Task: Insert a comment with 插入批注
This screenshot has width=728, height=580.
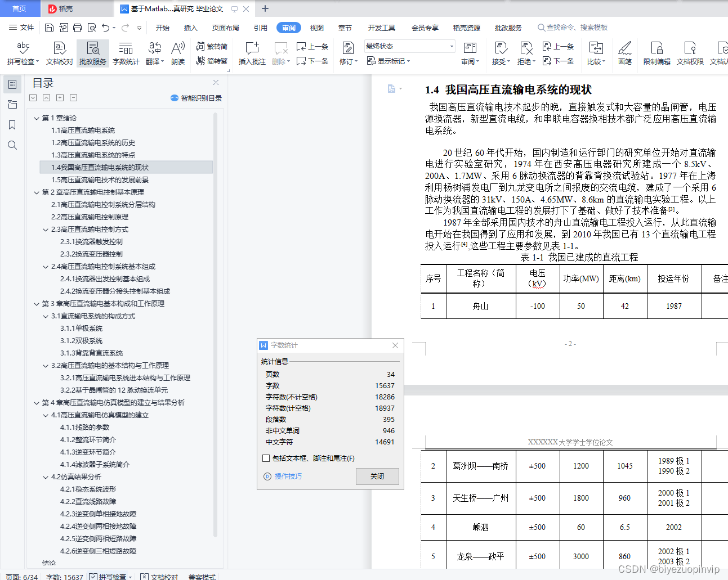Action: pyautogui.click(x=252, y=53)
